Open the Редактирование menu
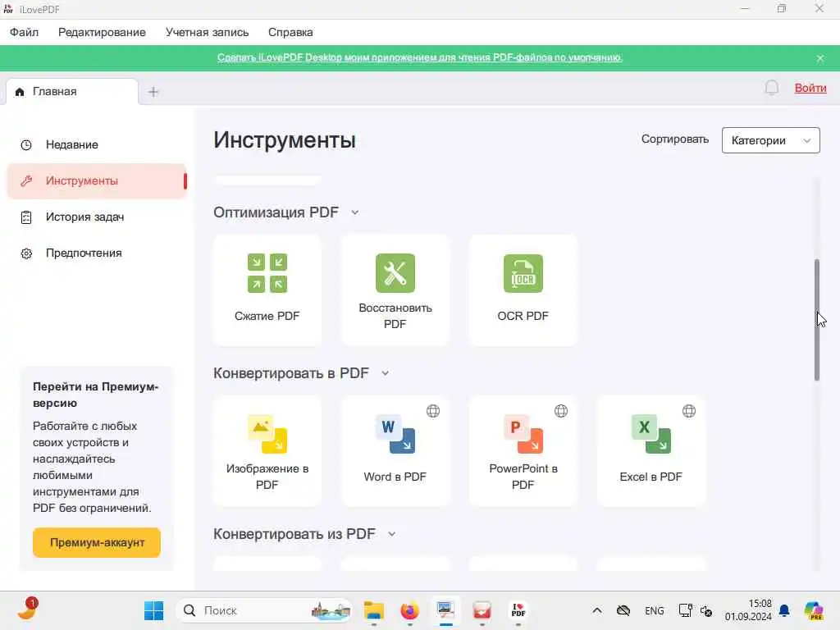This screenshot has width=840, height=630. [102, 32]
